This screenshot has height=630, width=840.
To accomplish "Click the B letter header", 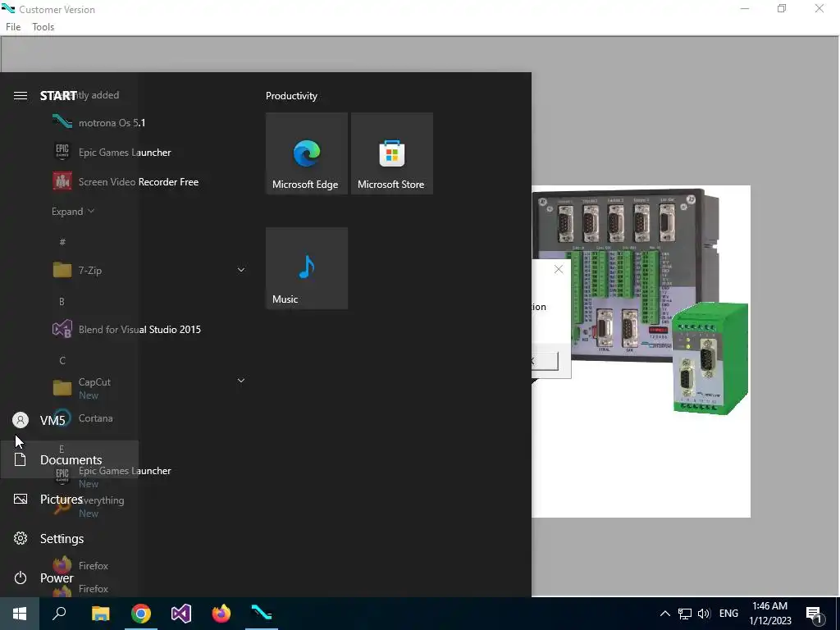I will pyautogui.click(x=62, y=301).
